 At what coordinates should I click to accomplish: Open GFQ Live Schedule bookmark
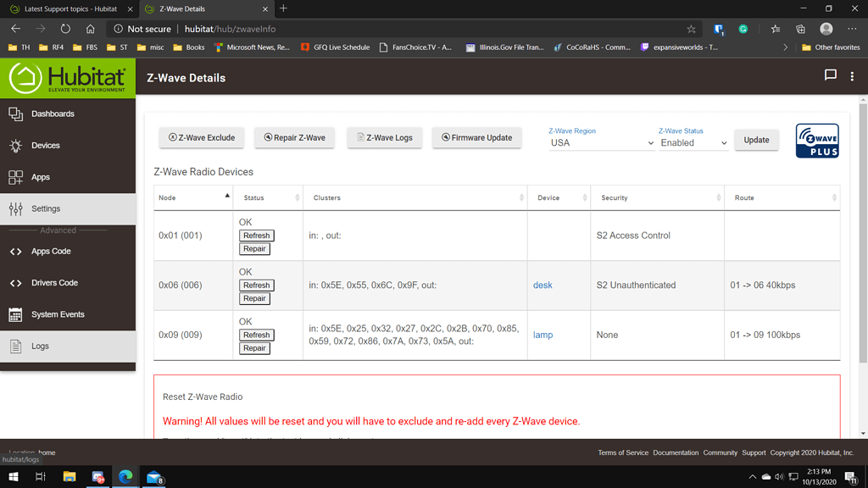pos(335,47)
